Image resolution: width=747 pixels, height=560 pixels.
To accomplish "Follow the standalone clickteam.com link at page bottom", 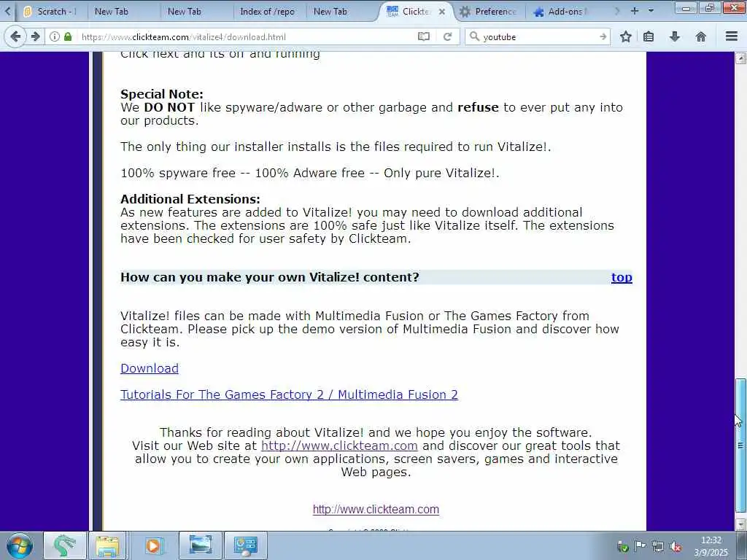I will point(376,509).
